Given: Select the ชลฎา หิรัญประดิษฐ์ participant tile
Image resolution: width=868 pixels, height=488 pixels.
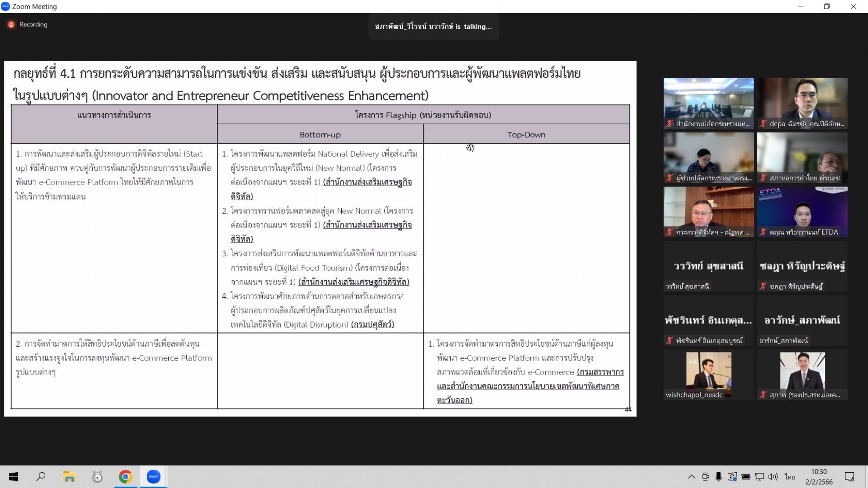Looking at the screenshot, I should point(802,266).
